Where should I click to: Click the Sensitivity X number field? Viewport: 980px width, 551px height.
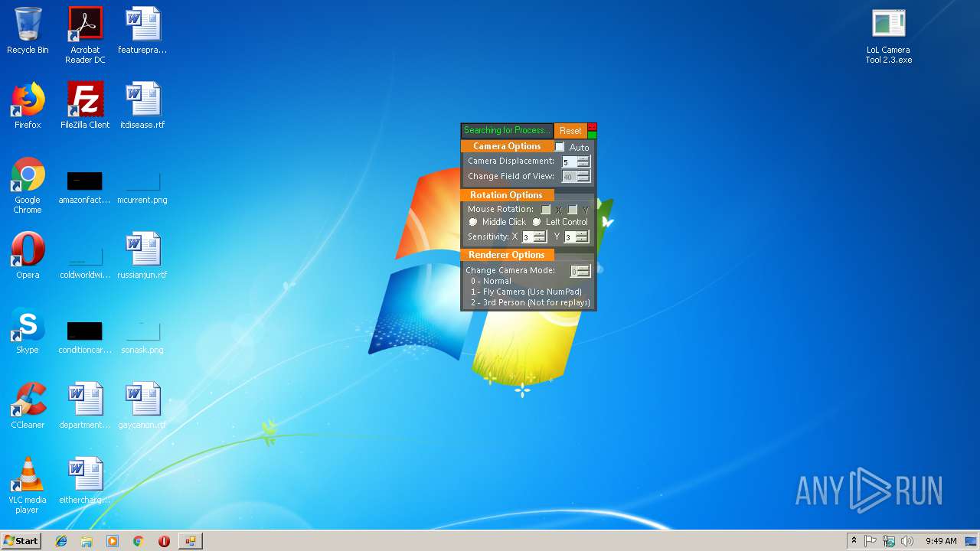click(x=528, y=237)
